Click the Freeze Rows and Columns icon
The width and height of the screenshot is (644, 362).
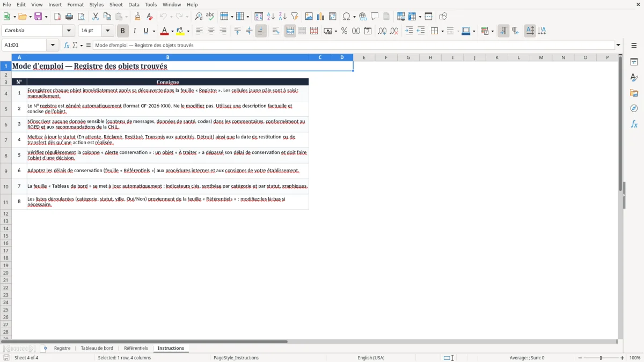[413, 17]
